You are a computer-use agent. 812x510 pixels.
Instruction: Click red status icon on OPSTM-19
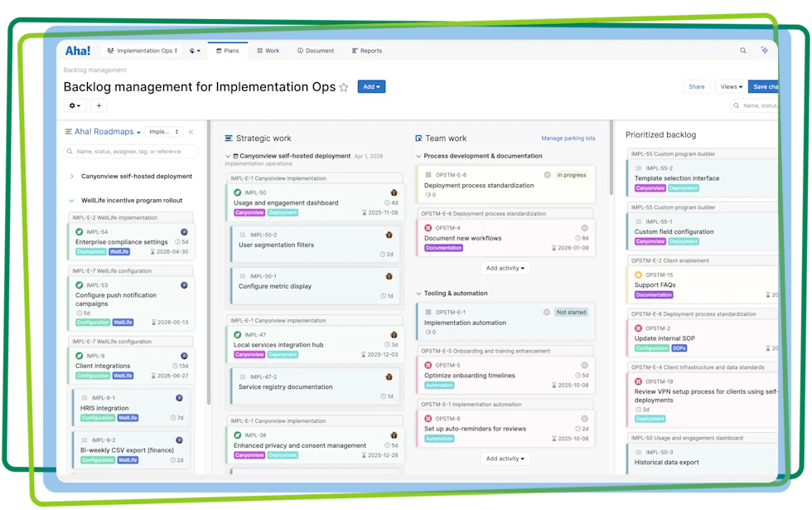pyautogui.click(x=638, y=381)
